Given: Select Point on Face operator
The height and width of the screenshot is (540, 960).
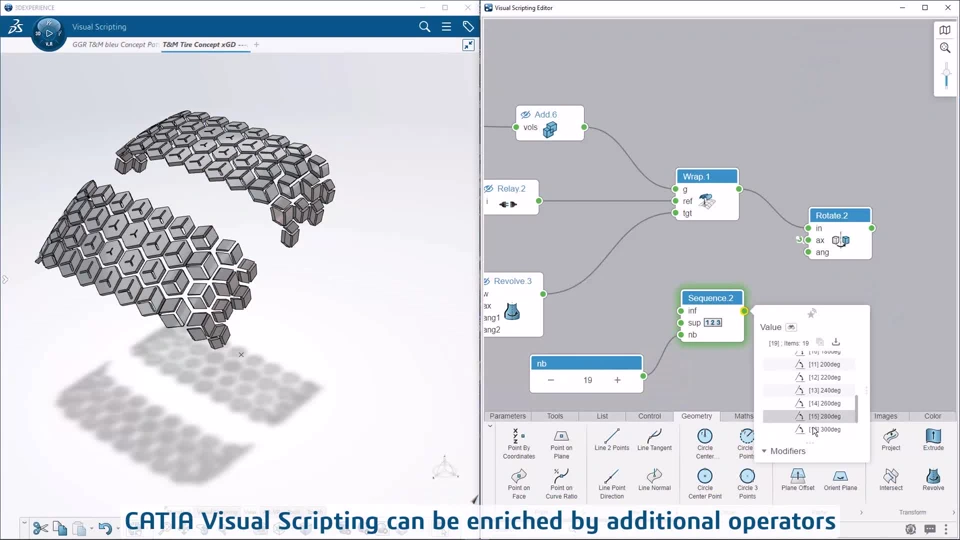Looking at the screenshot, I should pos(519,484).
